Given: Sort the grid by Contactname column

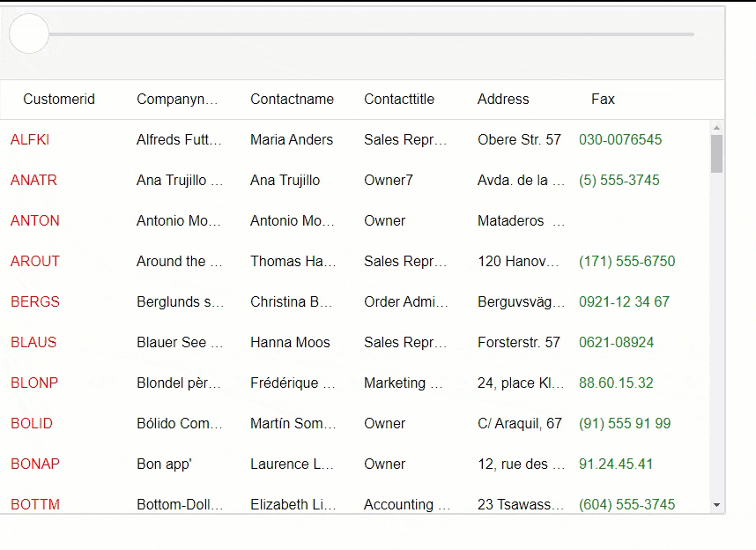Looking at the screenshot, I should [292, 99].
